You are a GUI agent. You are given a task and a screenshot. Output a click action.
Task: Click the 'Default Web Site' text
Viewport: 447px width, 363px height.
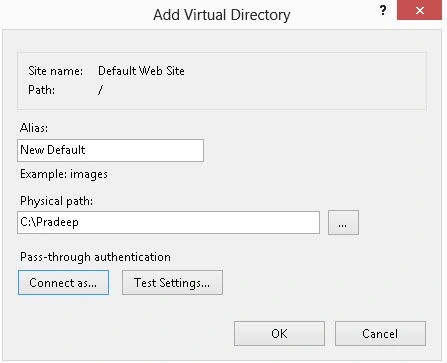point(141,71)
